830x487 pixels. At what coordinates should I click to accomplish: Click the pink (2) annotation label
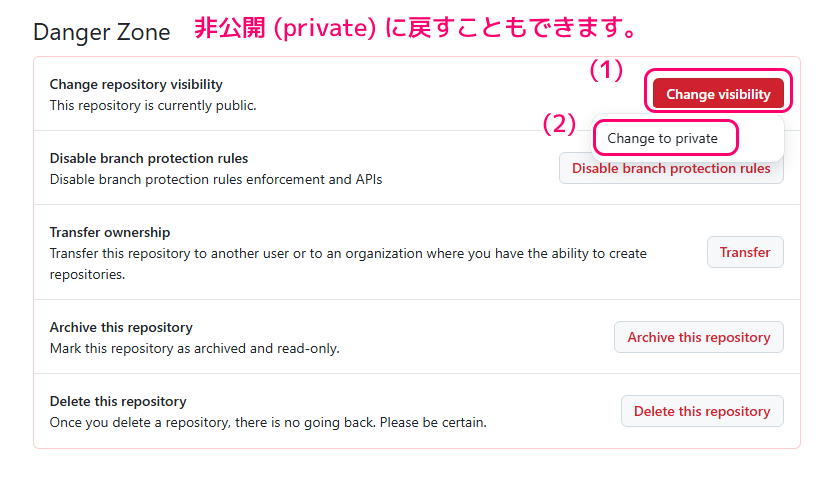[560, 123]
